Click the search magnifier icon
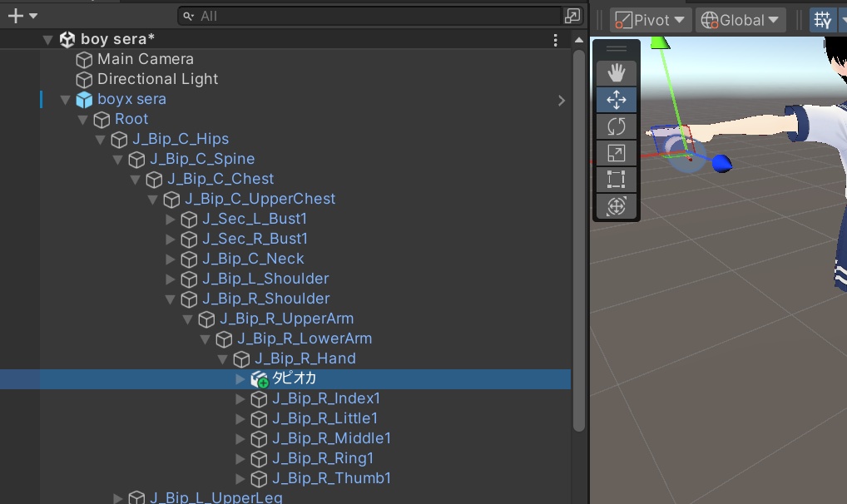This screenshot has height=504, width=847. [188, 16]
